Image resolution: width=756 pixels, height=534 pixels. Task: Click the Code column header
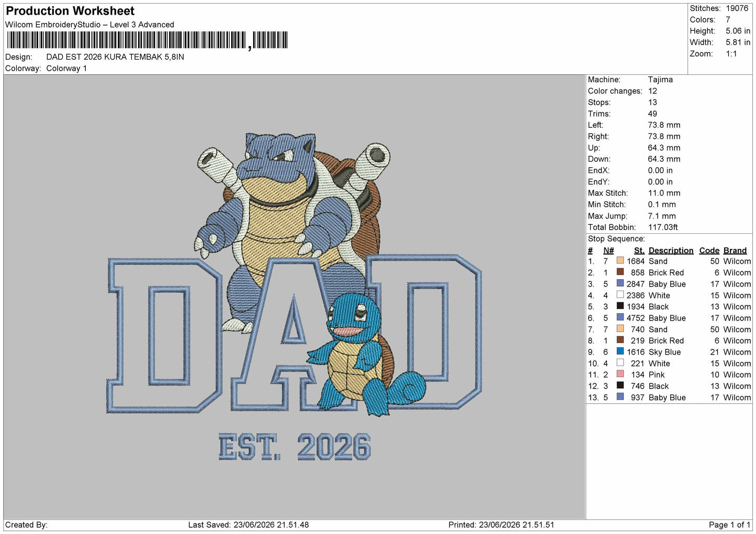[709, 251]
